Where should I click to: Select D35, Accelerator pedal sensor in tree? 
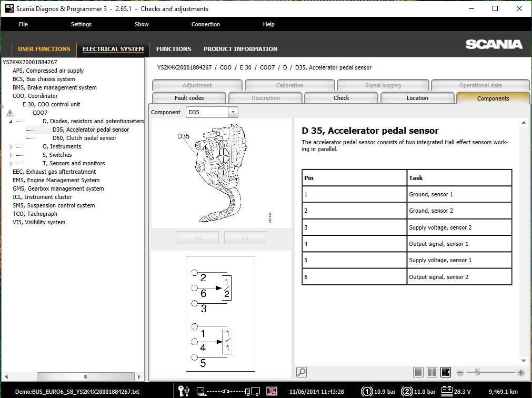[x=91, y=130]
